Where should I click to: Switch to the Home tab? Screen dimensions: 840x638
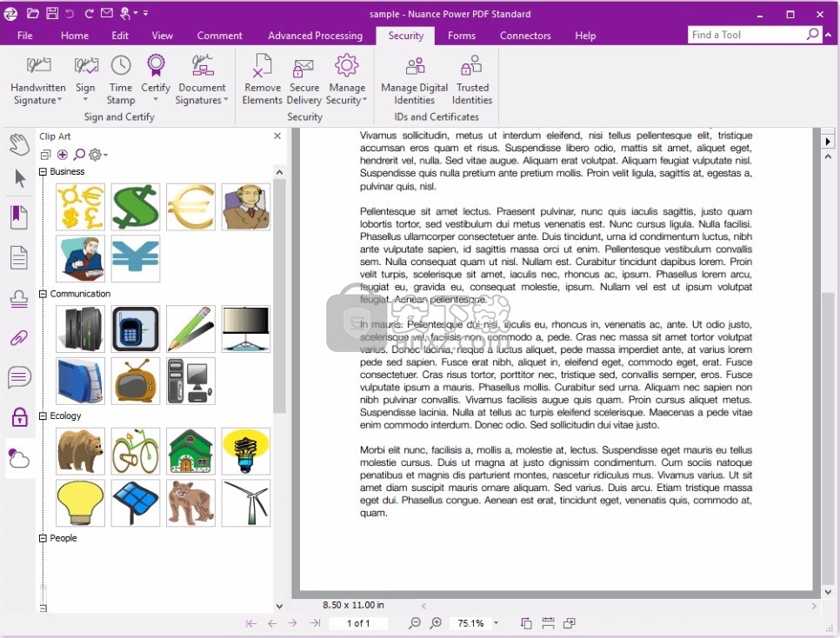[75, 36]
